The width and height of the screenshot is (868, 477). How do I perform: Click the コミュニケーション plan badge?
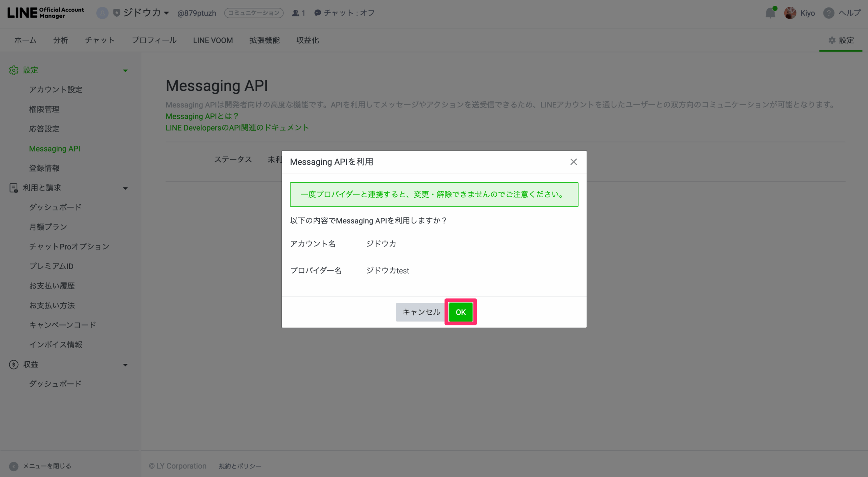click(x=254, y=13)
